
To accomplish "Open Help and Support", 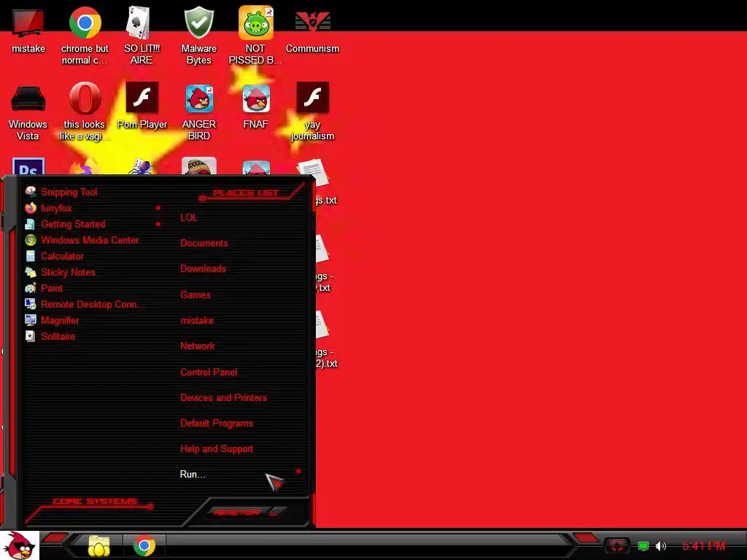I will click(216, 448).
